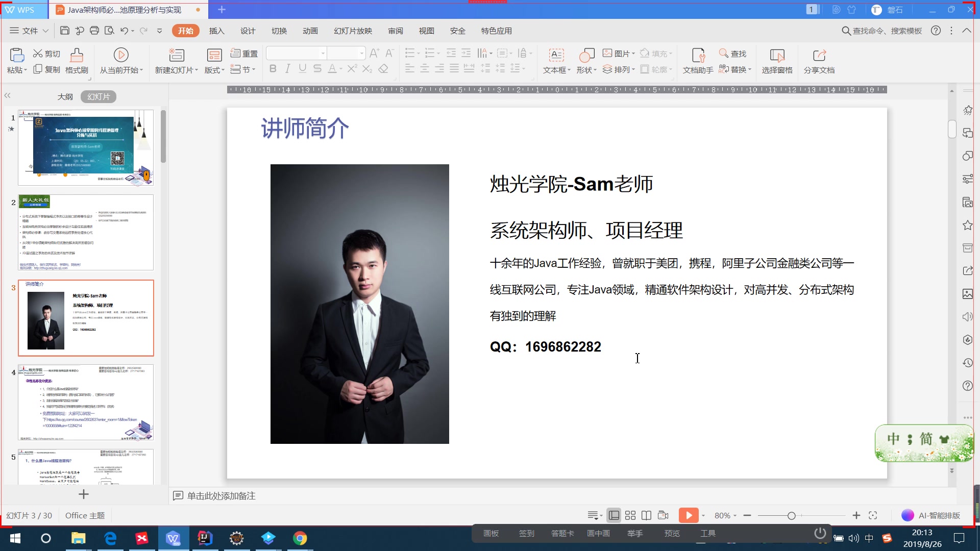Toggle italic formatting

287,68
